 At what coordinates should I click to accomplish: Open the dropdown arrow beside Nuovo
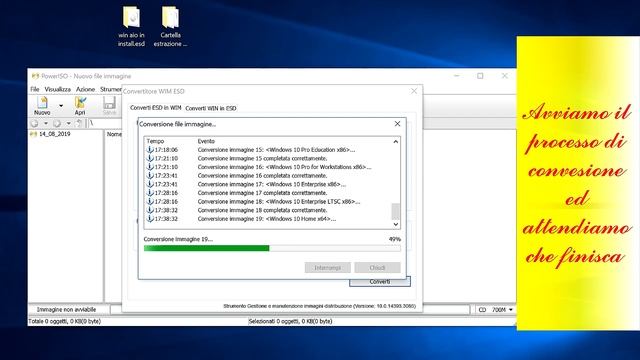[61, 106]
